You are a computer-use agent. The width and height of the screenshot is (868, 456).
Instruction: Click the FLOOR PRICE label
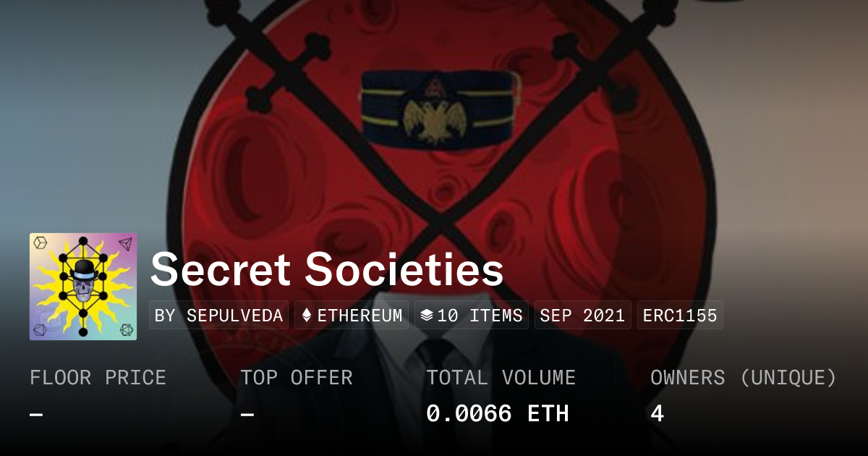pyautogui.click(x=98, y=377)
